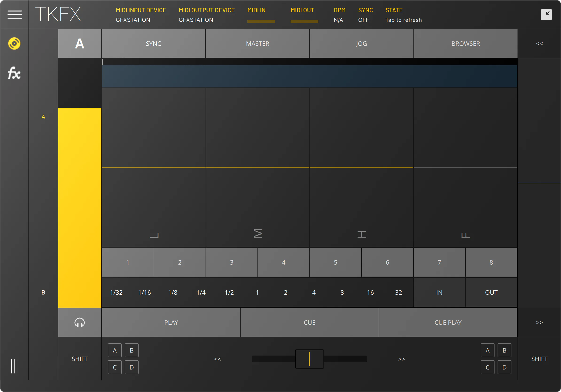Toggle MASTER for deck A

tap(257, 43)
